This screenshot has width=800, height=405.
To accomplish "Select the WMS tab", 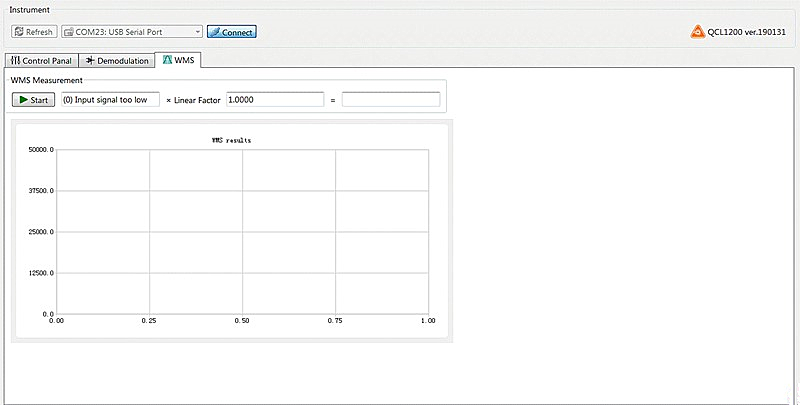I will tap(178, 61).
